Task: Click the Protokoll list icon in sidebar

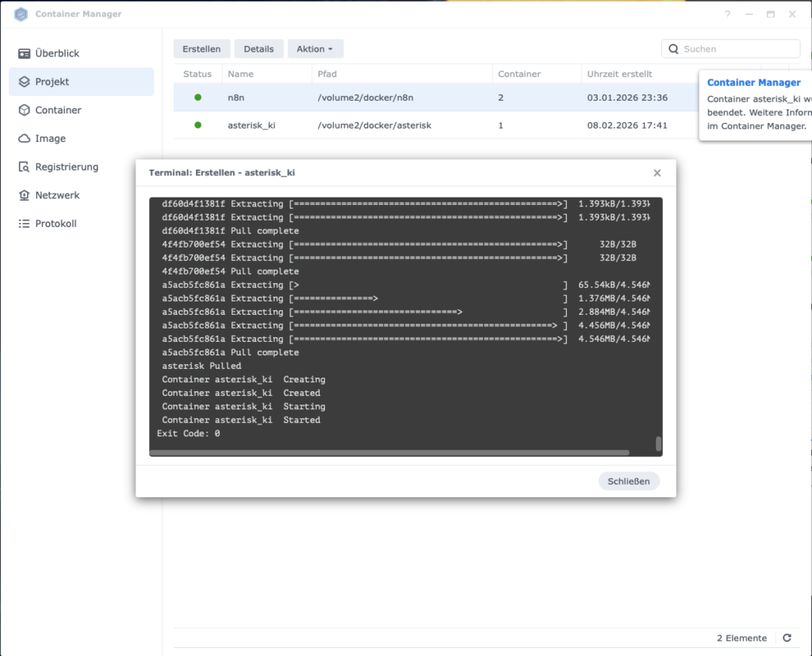Action: pyautogui.click(x=24, y=224)
